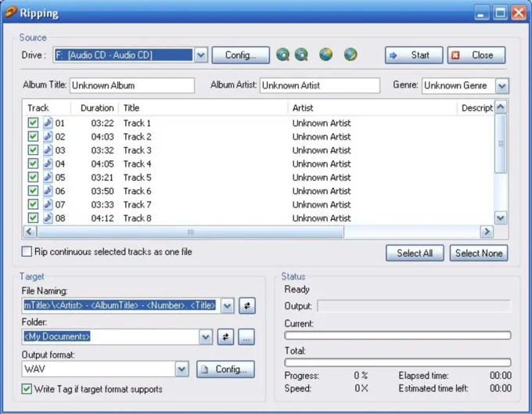This screenshot has width=532, height=414.
Task: Click the Select None button
Action: (x=479, y=253)
